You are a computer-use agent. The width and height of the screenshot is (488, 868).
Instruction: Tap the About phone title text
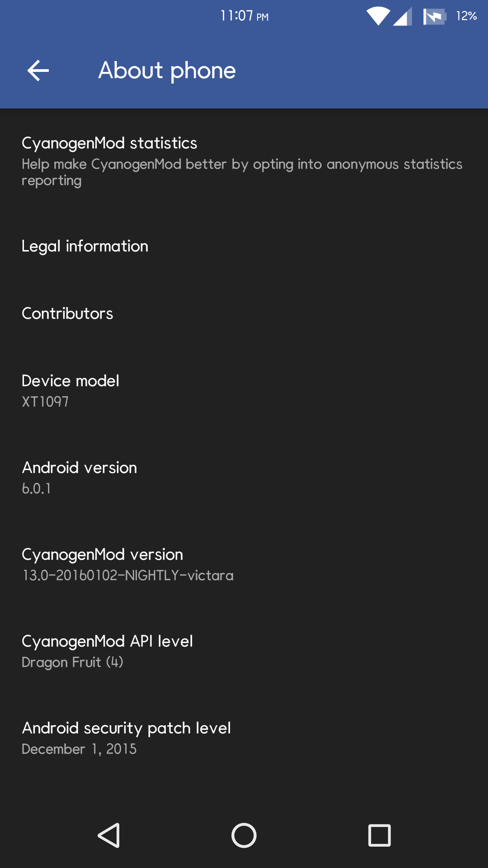coord(167,71)
